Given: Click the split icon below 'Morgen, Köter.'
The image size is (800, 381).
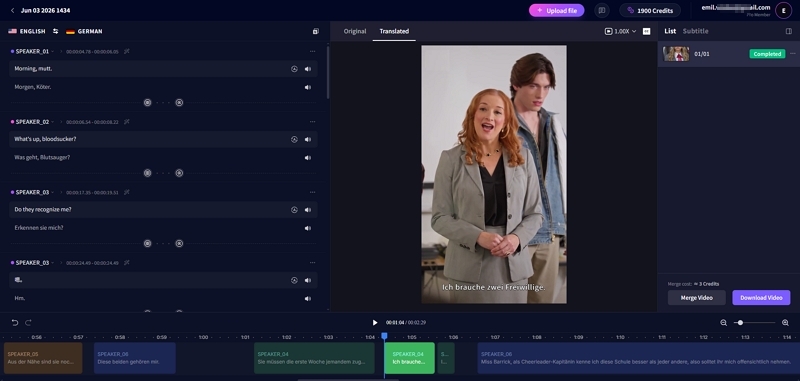Looking at the screenshot, I should 179,103.
